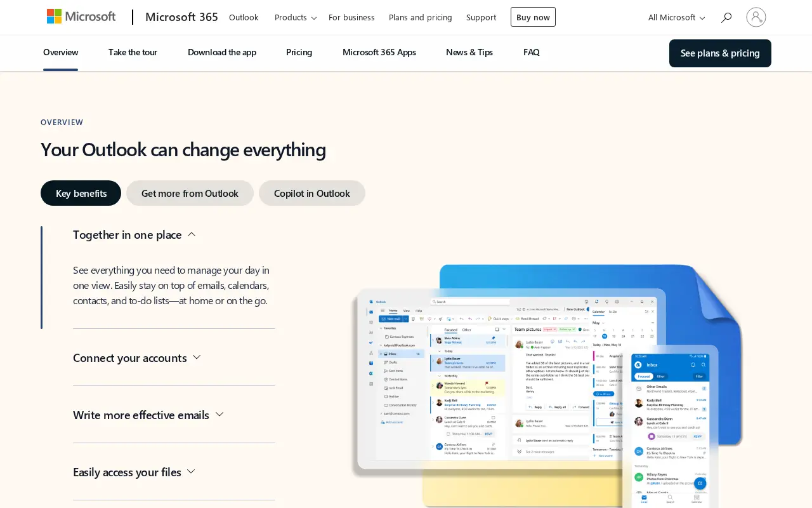Viewport: 812px width, 508px height.
Task: Expand Connect your accounts section
Action: click(x=137, y=358)
